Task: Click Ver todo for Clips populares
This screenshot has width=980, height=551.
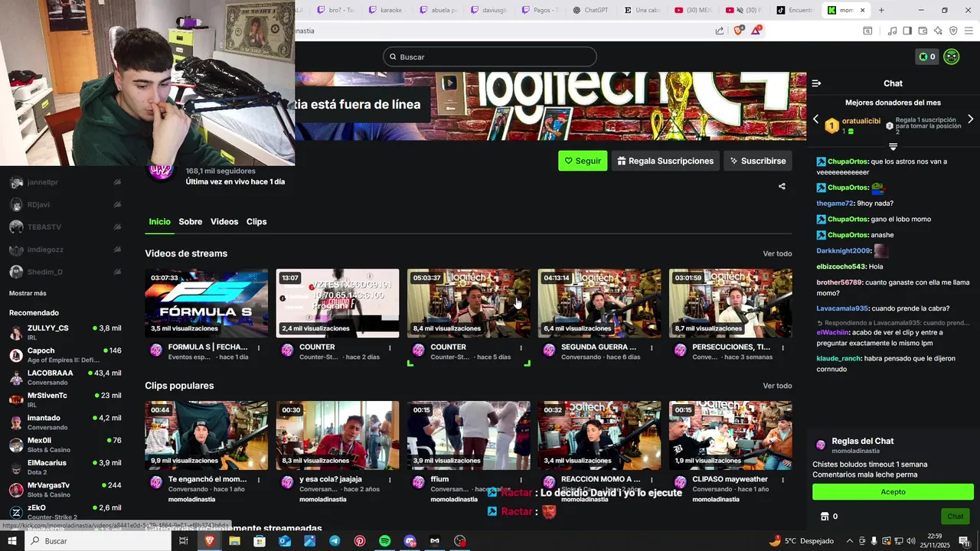Action: [x=777, y=386]
